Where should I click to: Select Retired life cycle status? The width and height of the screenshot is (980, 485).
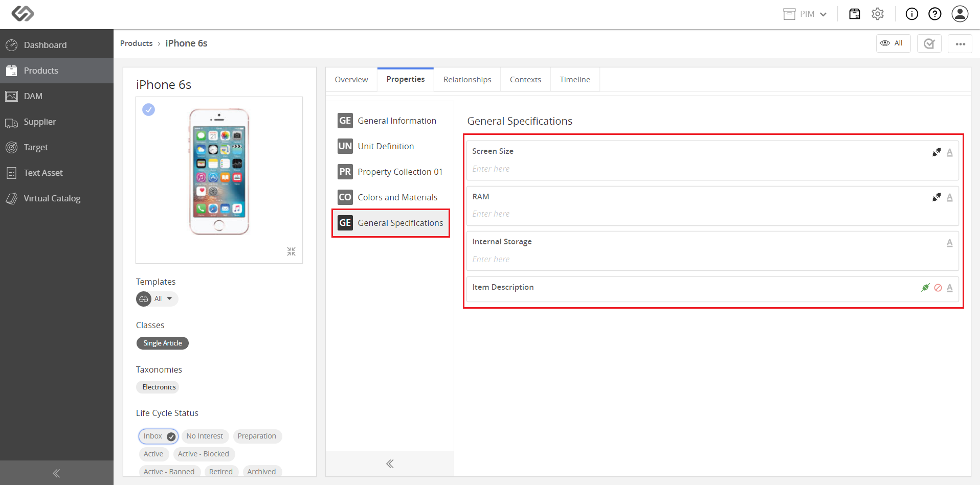221,472
